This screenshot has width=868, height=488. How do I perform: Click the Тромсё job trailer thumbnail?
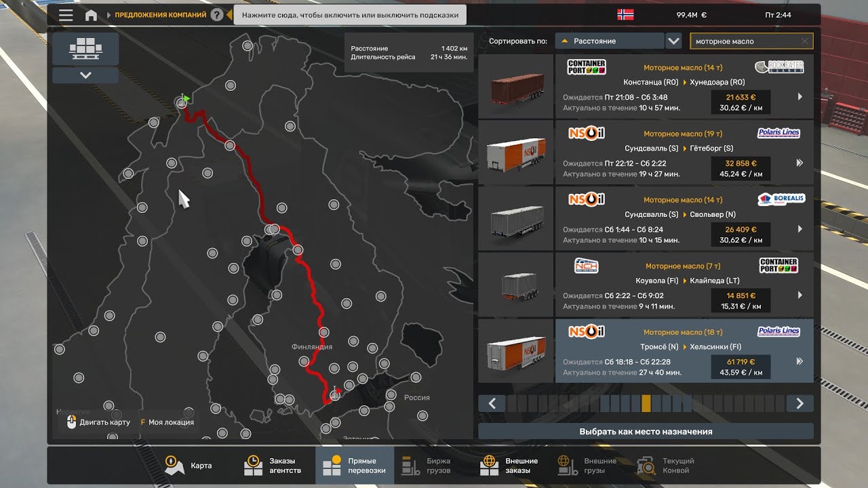coord(515,351)
